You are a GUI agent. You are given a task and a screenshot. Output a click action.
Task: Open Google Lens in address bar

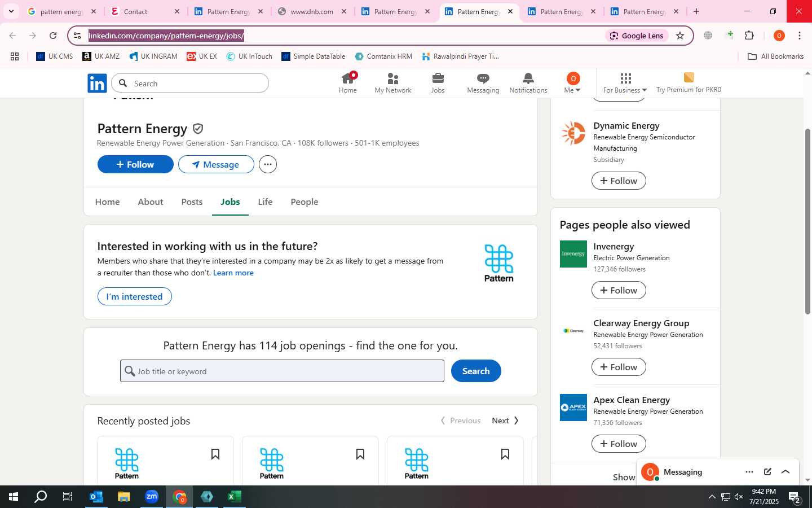637,36
